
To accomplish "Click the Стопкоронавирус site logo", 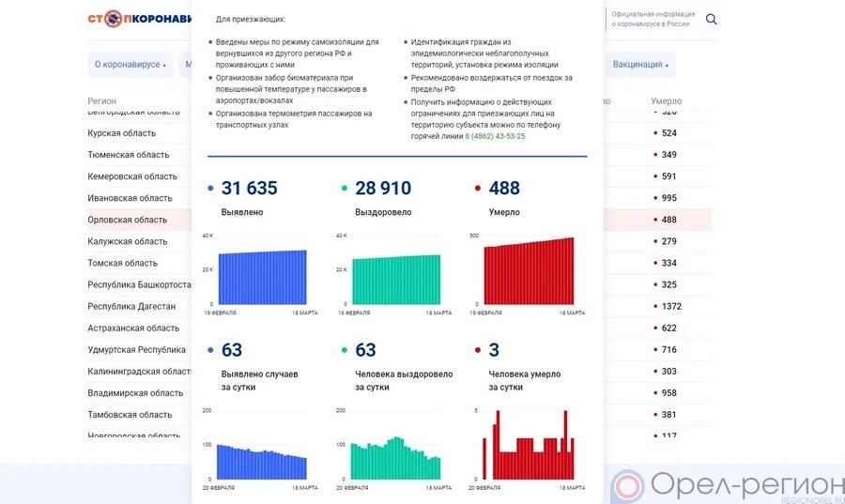I will (x=138, y=19).
